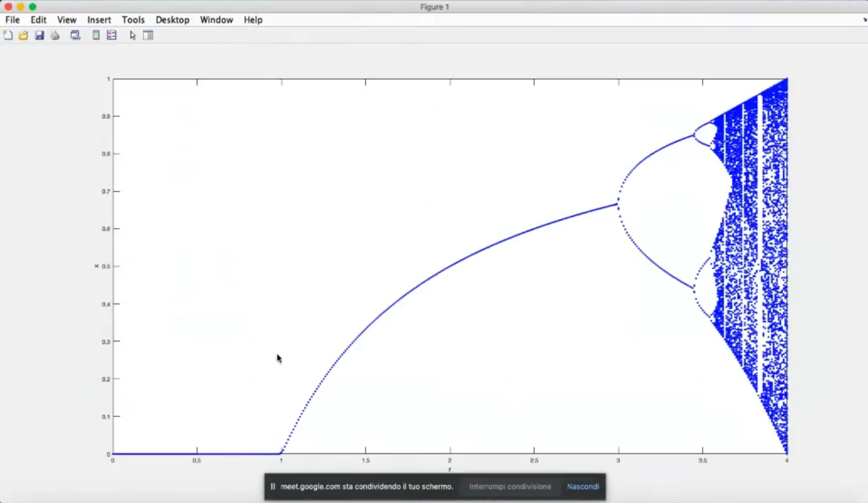
Task: Insert a legend using the toolbar icon
Action: 112,36
